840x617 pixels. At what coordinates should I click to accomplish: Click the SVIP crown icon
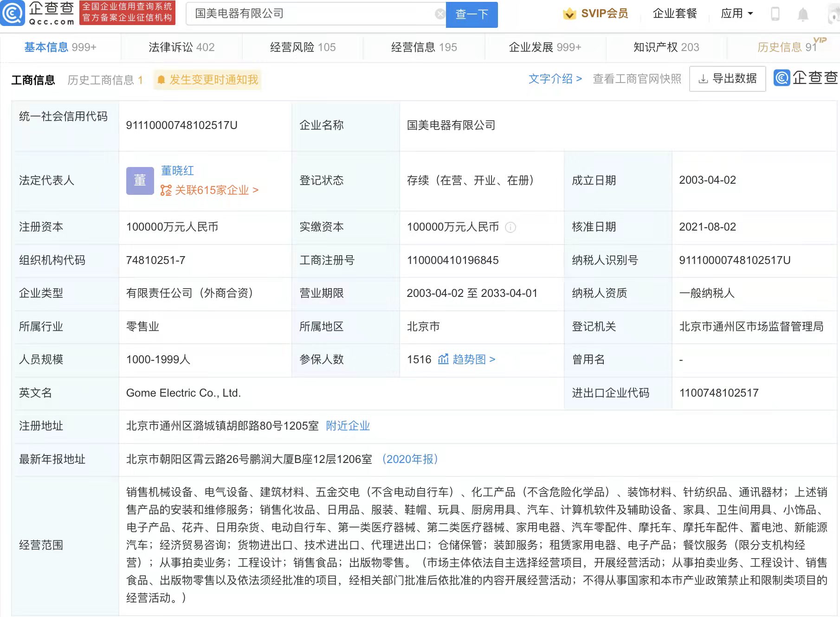tap(569, 14)
